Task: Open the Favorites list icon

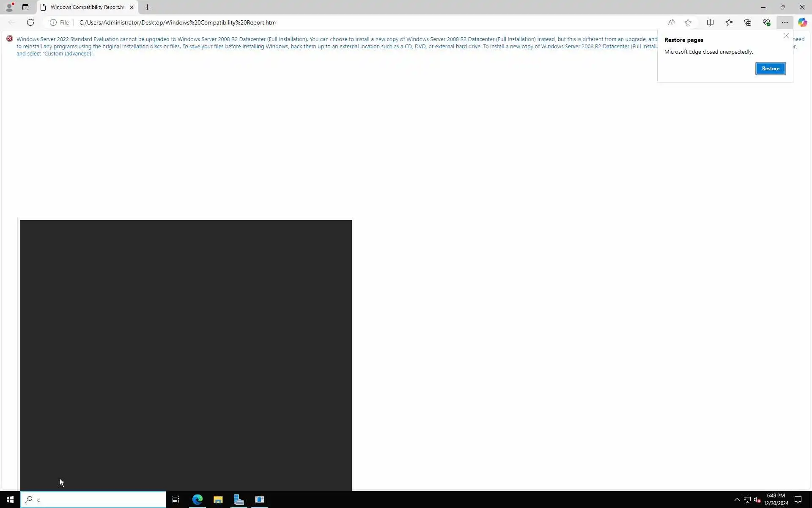Action: point(729,22)
